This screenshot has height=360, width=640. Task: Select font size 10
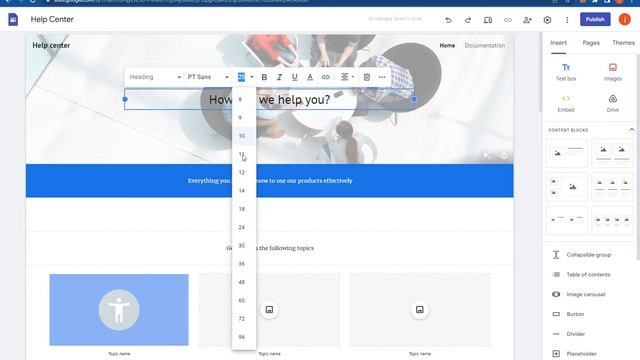[244, 136]
